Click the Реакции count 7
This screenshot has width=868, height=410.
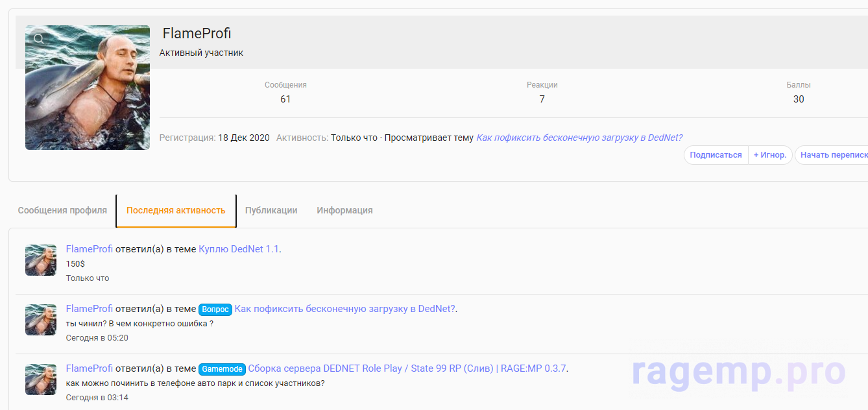tap(542, 99)
